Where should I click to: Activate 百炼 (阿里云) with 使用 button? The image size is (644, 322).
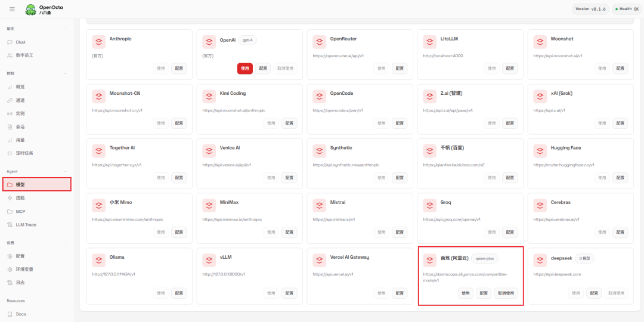tap(465, 293)
